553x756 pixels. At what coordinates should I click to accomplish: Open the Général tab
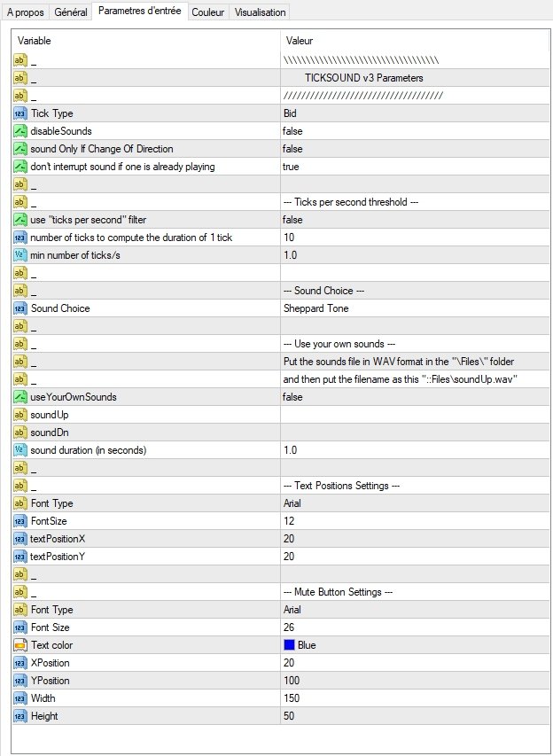71,12
